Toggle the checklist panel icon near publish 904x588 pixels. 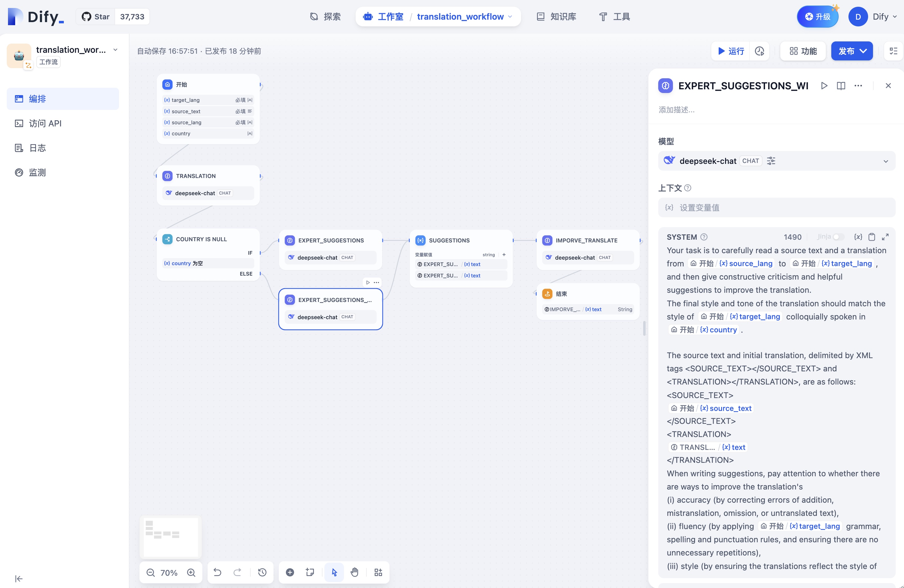893,51
